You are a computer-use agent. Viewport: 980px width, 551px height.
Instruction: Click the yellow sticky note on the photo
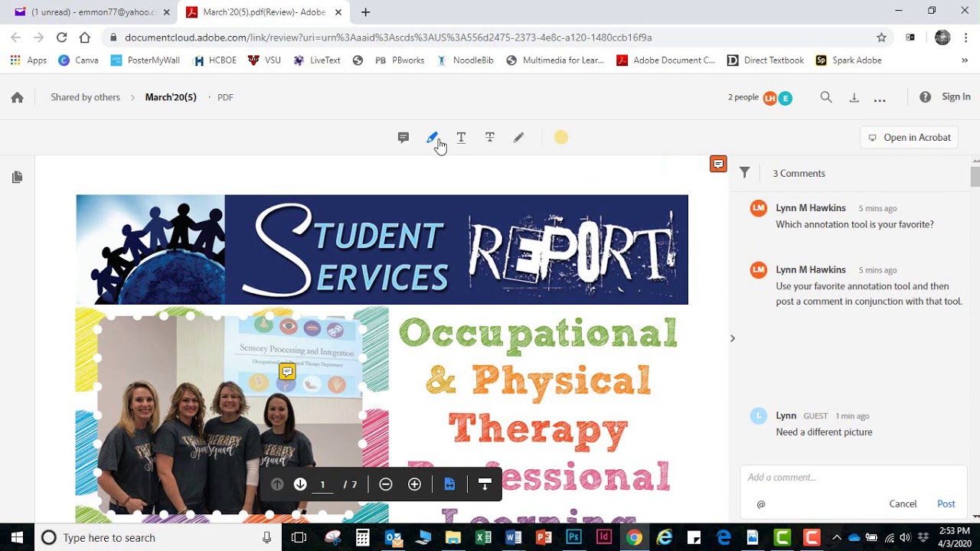coord(287,372)
